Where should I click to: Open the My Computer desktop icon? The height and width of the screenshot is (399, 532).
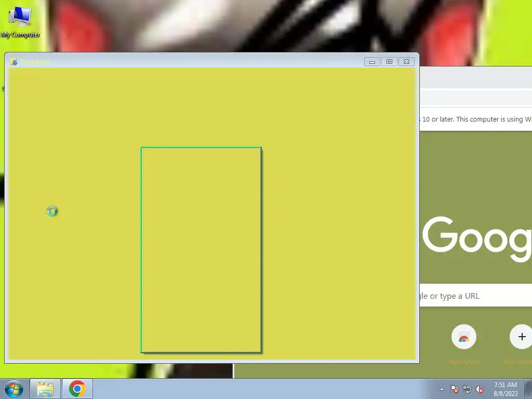click(x=20, y=22)
